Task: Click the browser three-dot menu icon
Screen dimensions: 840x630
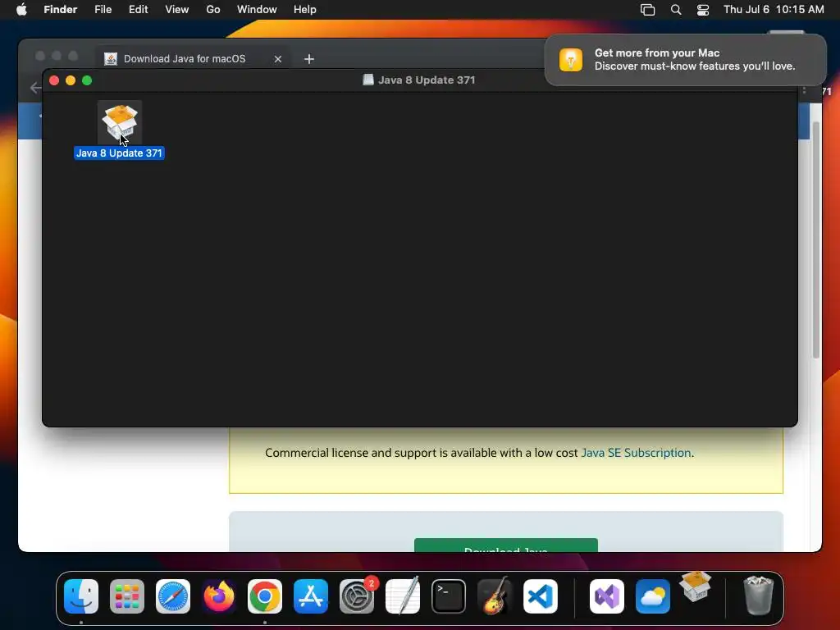Action: pos(804,90)
